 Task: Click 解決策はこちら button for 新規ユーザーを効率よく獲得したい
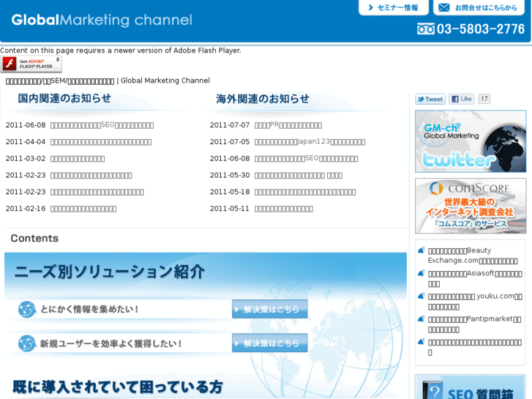[270, 343]
